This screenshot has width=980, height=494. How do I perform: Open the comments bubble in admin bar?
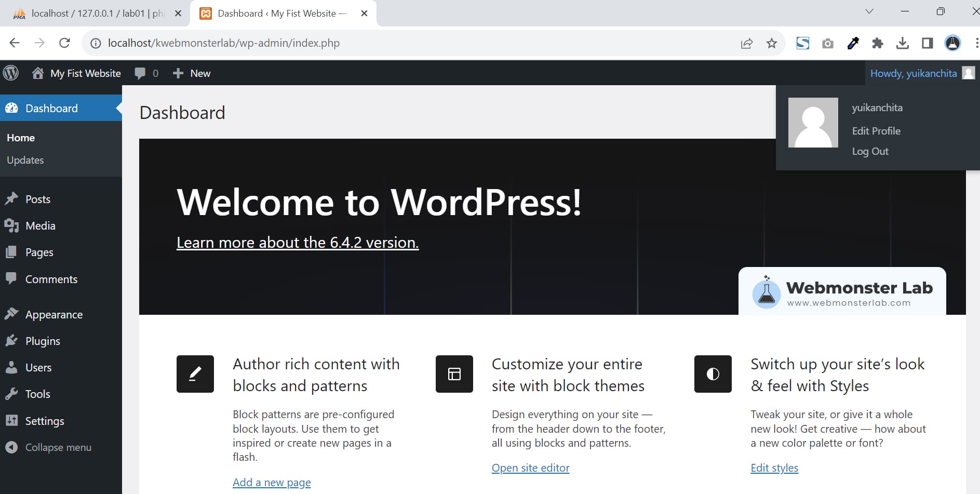point(140,73)
